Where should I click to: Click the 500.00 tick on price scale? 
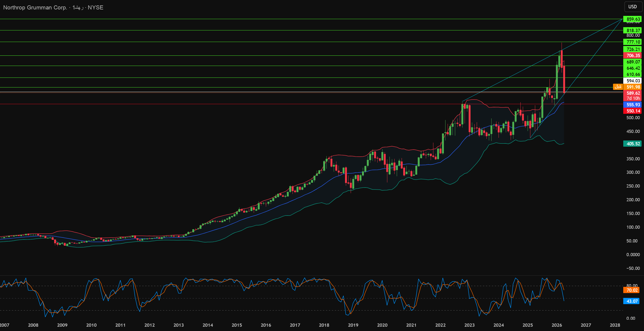(633, 118)
